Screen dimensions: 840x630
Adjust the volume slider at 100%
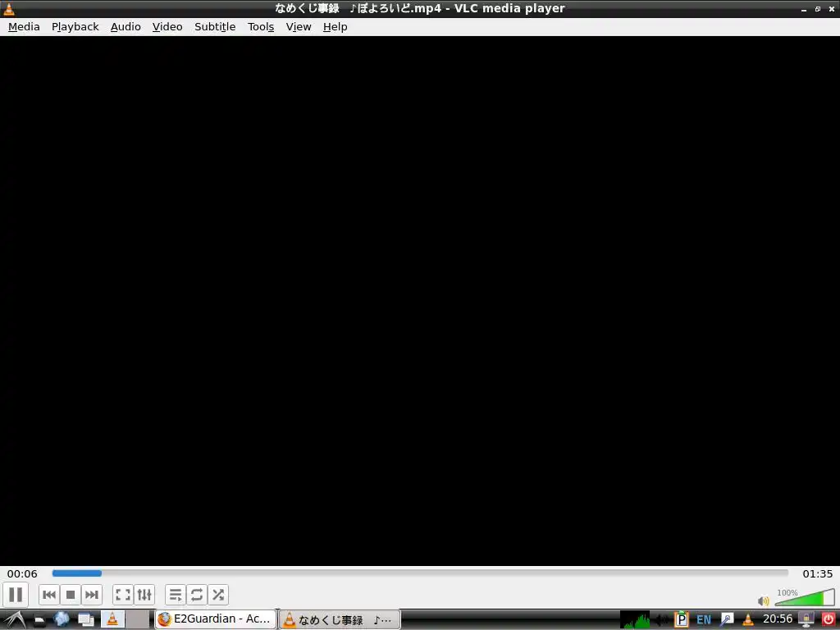pyautogui.click(x=805, y=597)
